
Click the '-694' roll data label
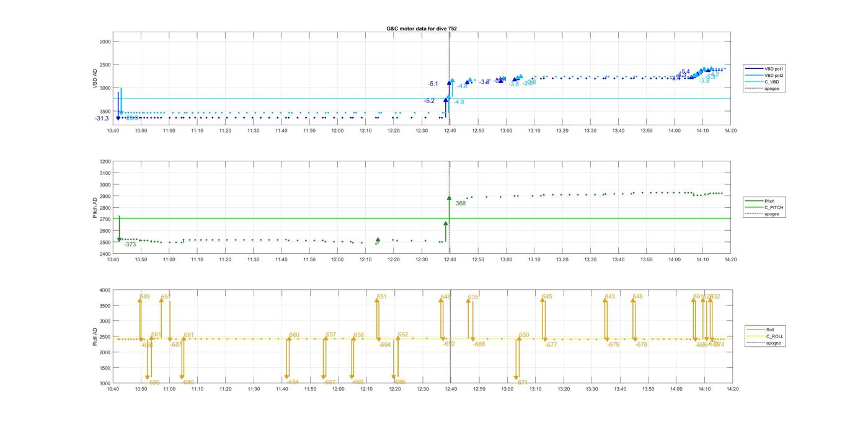(385, 344)
